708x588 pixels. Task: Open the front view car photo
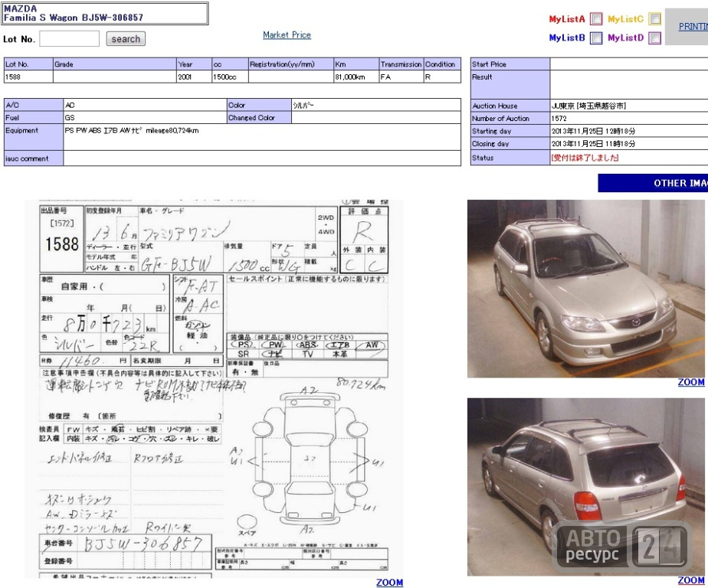pyautogui.click(x=585, y=289)
